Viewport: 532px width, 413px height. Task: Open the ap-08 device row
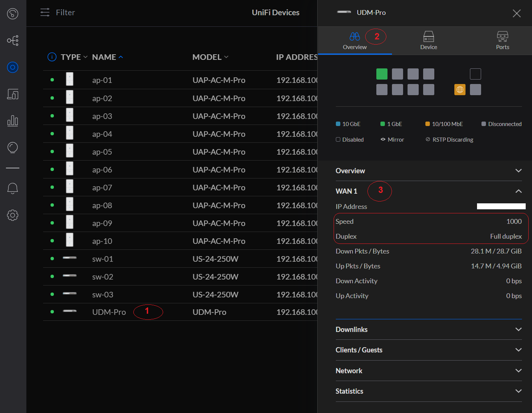pyautogui.click(x=180, y=205)
